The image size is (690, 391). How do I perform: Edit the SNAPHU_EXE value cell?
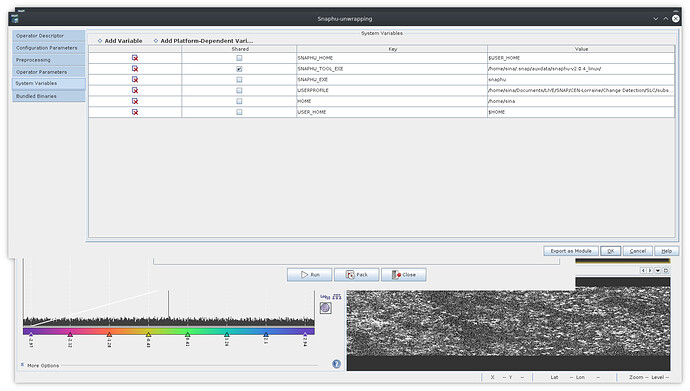580,80
